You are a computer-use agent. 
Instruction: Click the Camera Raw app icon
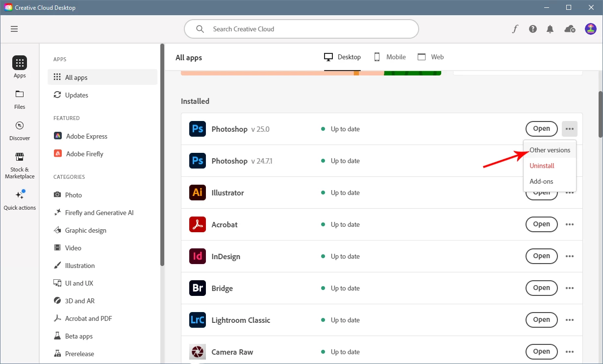pos(198,352)
